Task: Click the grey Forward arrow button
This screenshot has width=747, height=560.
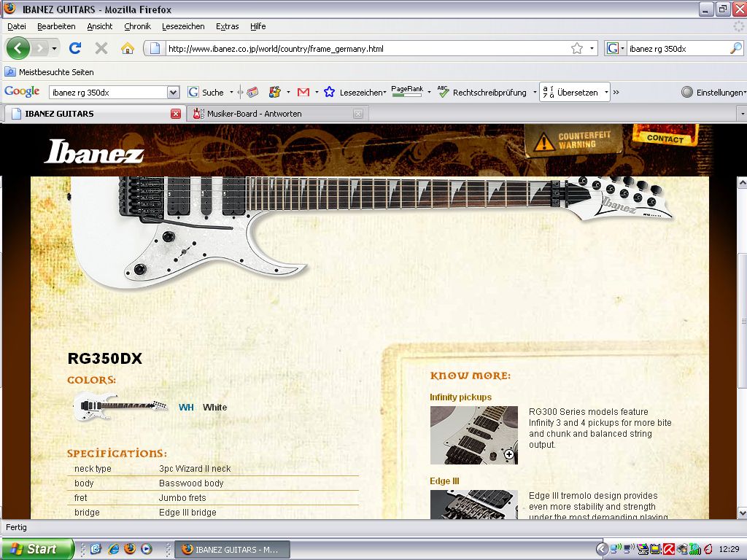Action: point(40,48)
